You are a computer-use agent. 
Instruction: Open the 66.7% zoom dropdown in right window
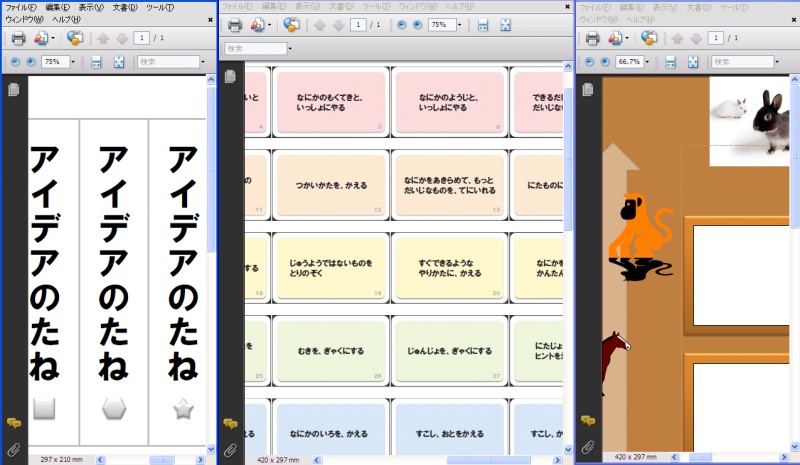(647, 62)
